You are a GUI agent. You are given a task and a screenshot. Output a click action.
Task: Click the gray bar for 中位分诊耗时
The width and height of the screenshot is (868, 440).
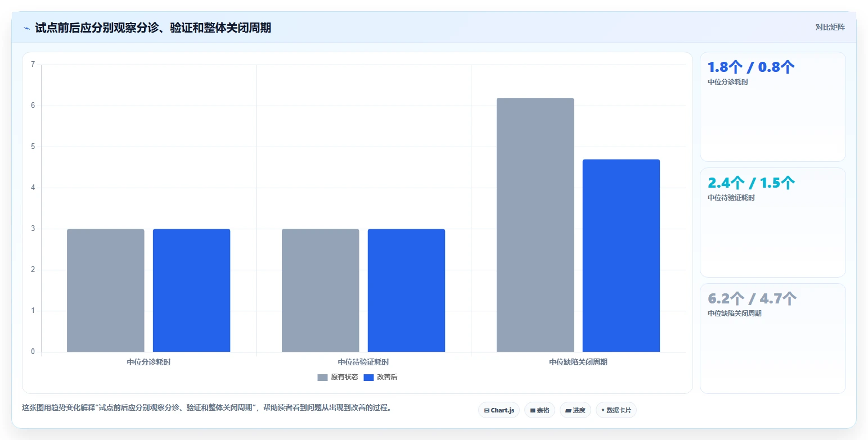(106, 291)
